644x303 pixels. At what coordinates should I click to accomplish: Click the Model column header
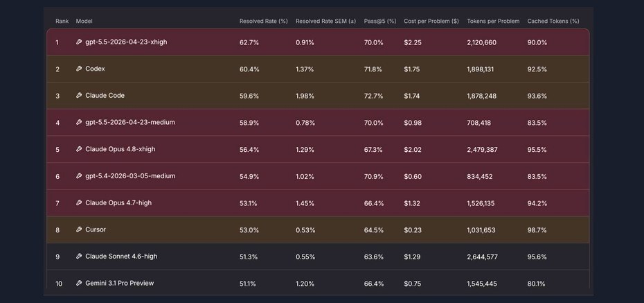(x=84, y=21)
